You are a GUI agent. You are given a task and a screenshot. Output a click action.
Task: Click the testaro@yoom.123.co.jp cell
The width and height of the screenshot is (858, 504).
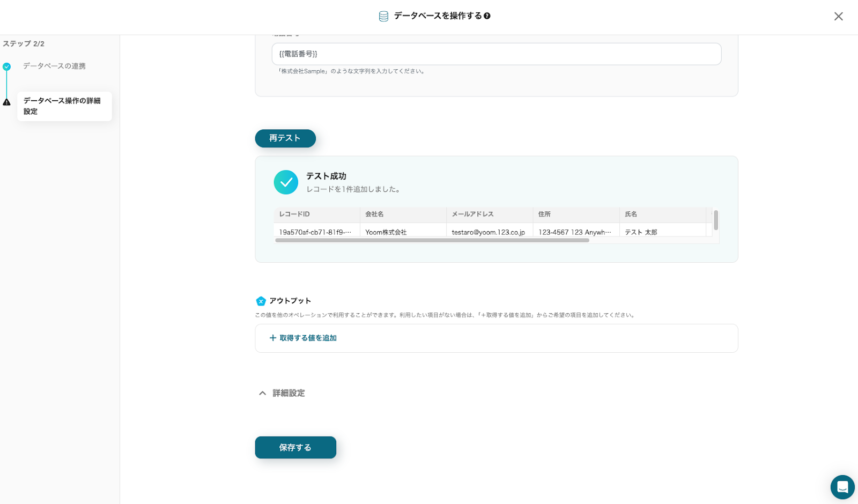tap(489, 232)
